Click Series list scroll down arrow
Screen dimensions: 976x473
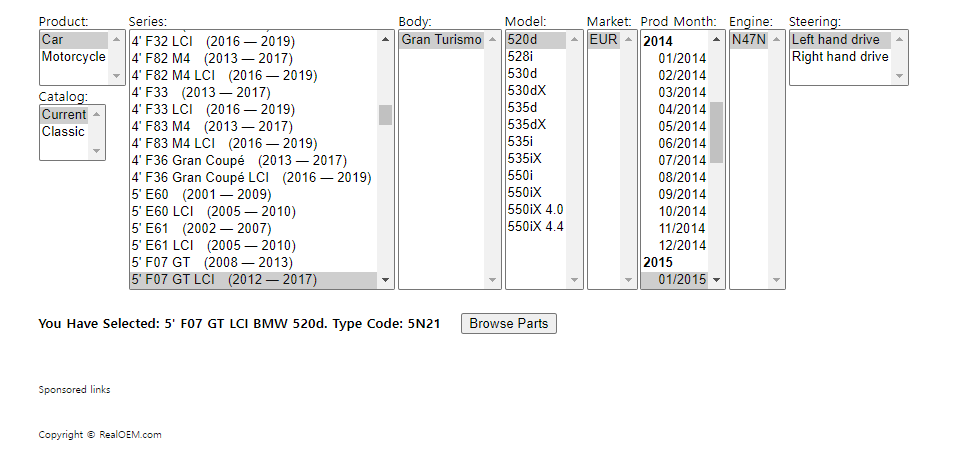pyautogui.click(x=385, y=280)
